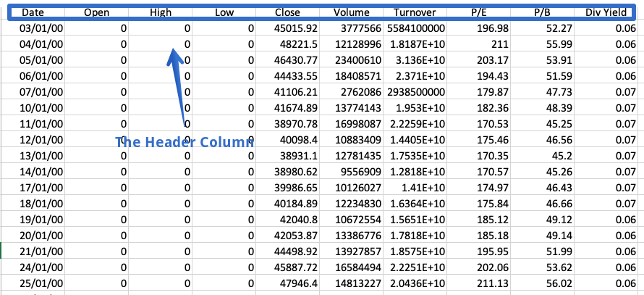Select the P/E header cell
The height and width of the screenshot is (295, 644).
(478, 12)
